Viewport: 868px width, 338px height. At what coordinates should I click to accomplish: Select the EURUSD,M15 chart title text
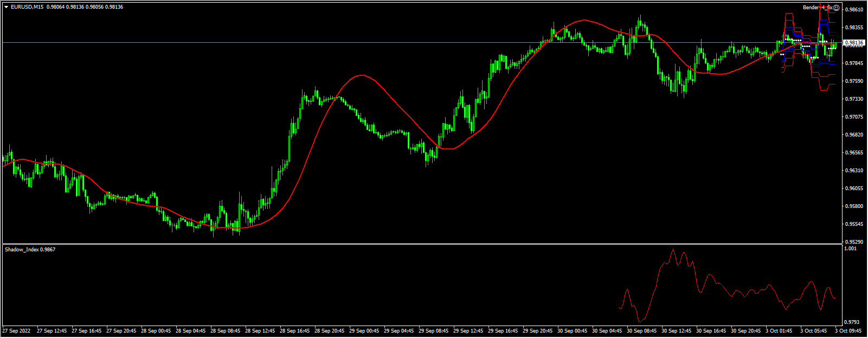pyautogui.click(x=27, y=7)
